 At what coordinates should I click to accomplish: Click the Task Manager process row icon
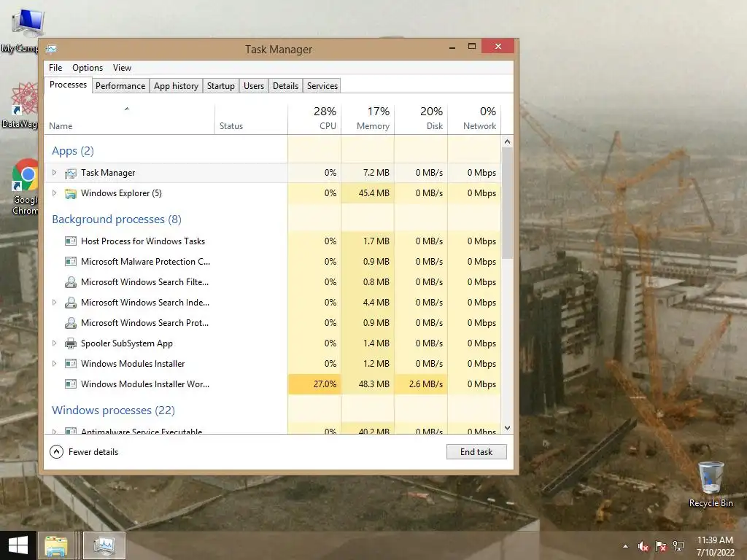click(71, 173)
